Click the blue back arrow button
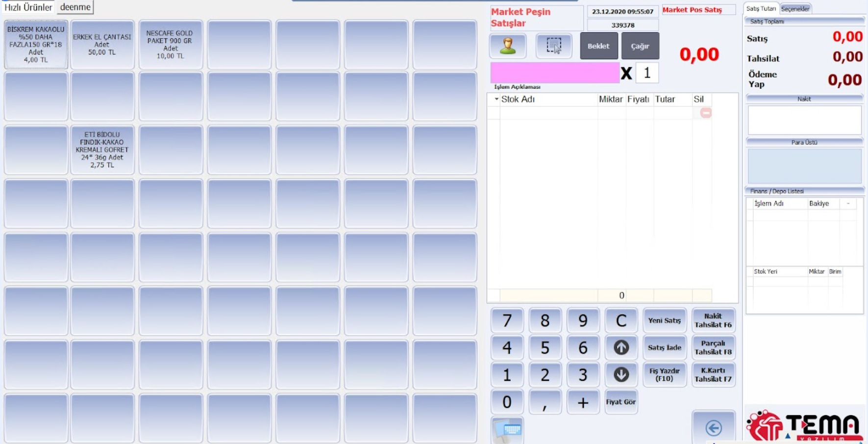The image size is (868, 444). (x=713, y=428)
